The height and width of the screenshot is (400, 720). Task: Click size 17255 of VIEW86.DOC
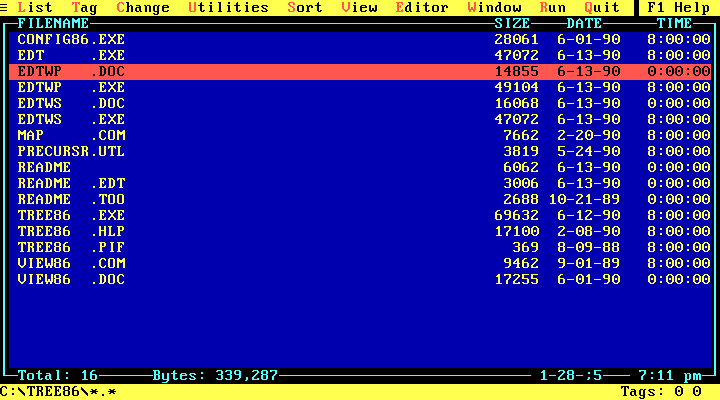(x=517, y=280)
